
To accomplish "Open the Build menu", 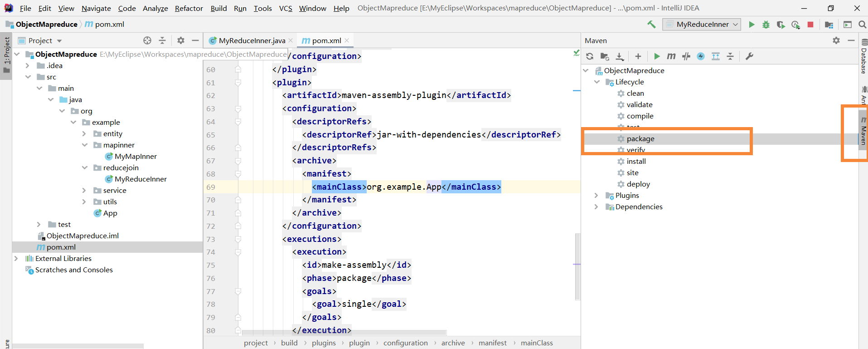I will pyautogui.click(x=218, y=8).
